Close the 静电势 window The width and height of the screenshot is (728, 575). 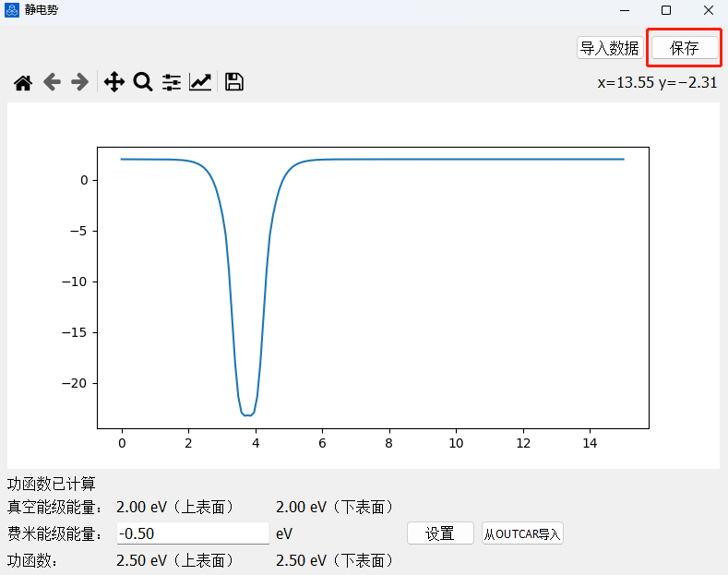click(708, 10)
